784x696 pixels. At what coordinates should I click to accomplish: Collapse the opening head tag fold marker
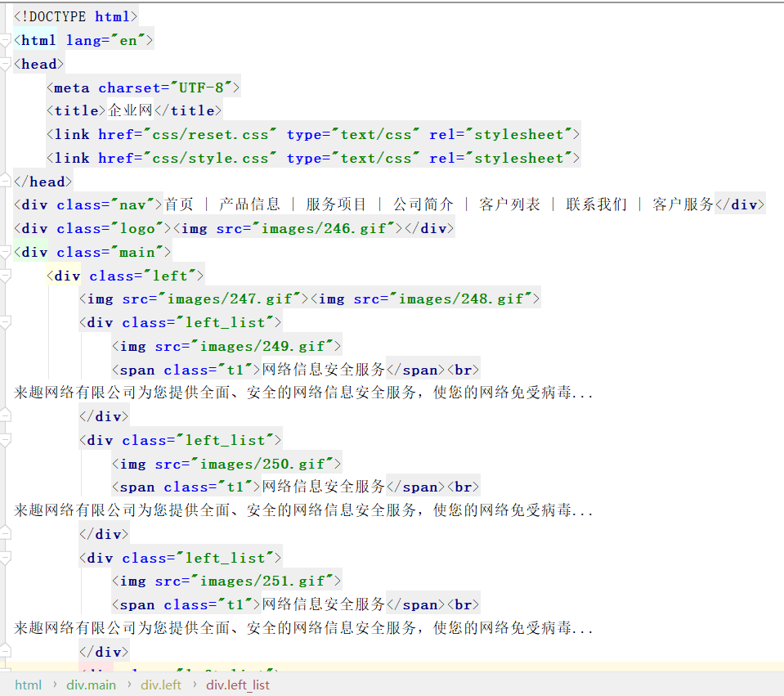pos(5,64)
